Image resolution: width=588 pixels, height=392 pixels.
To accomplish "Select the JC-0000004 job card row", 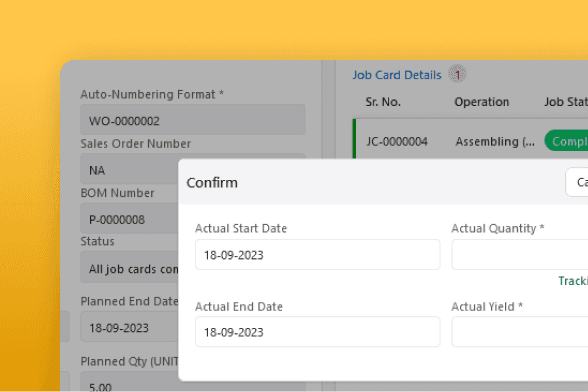I will coord(470,141).
